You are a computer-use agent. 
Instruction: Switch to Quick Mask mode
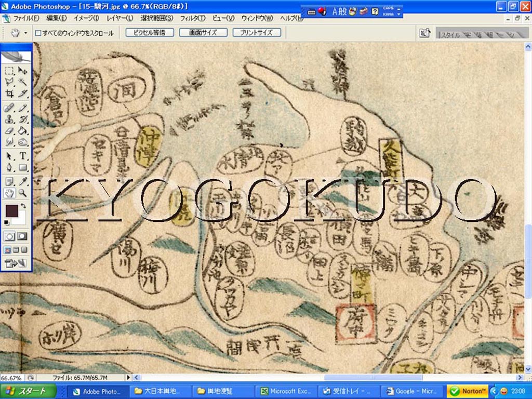click(22, 236)
